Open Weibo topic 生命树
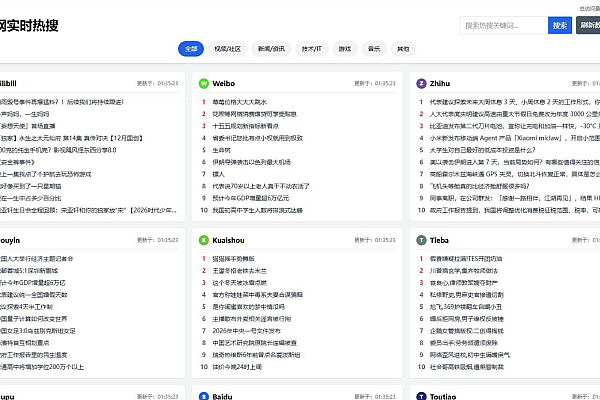Screen dimensions: 600x400 [x=222, y=150]
